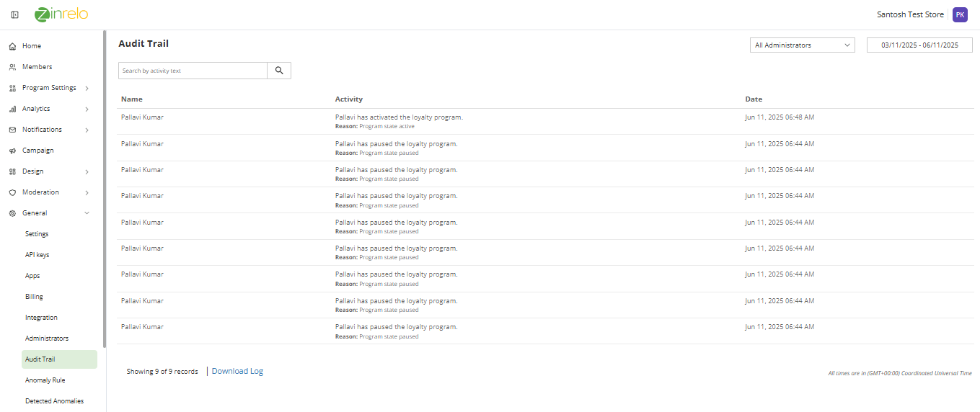The width and height of the screenshot is (980, 412).
Task: Open the Billing page
Action: (34, 297)
